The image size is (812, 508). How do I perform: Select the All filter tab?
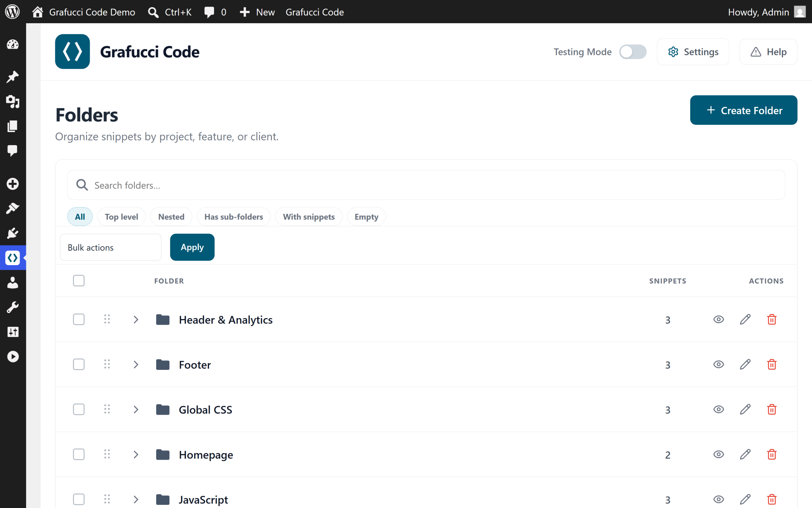[80, 217]
